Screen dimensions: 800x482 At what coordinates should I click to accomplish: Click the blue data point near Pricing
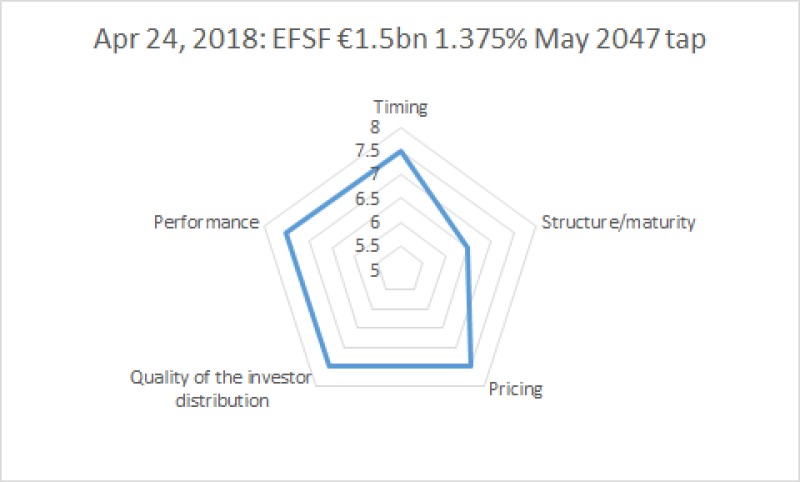470,366
